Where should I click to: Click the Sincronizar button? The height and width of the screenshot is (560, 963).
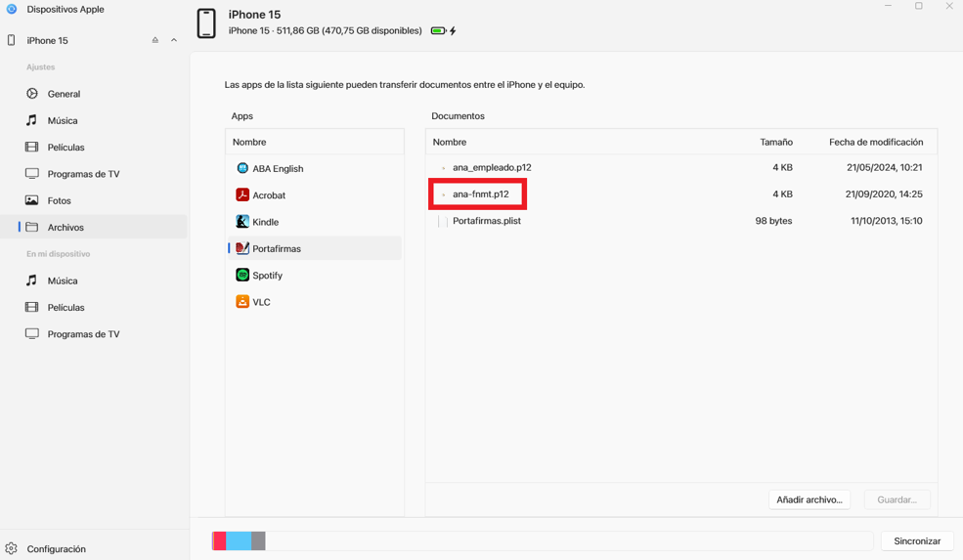coord(917,541)
